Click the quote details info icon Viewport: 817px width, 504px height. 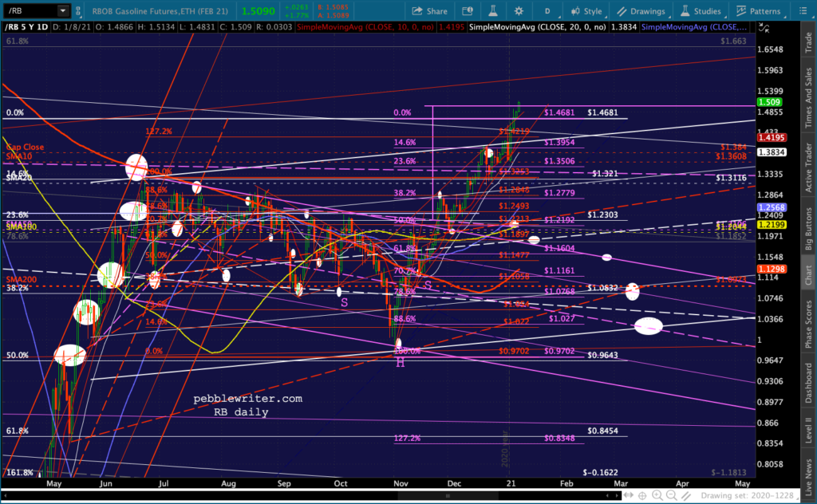[468, 11]
